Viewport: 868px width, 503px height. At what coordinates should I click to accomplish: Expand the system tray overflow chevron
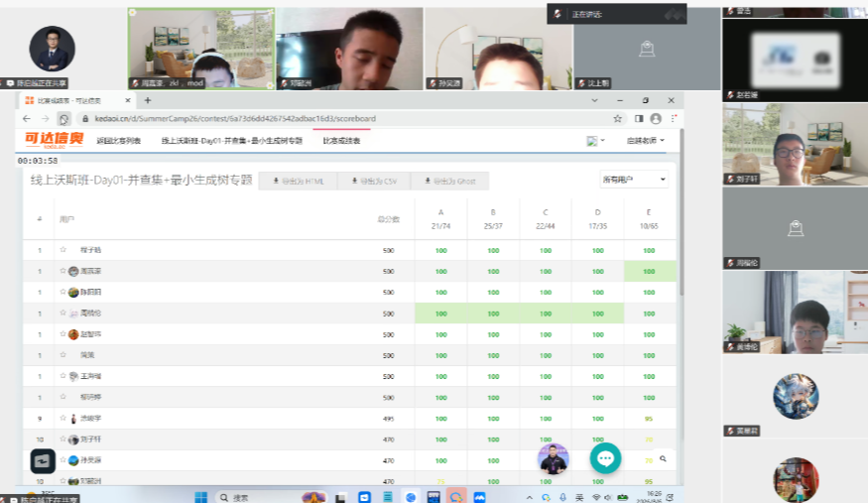(529, 497)
